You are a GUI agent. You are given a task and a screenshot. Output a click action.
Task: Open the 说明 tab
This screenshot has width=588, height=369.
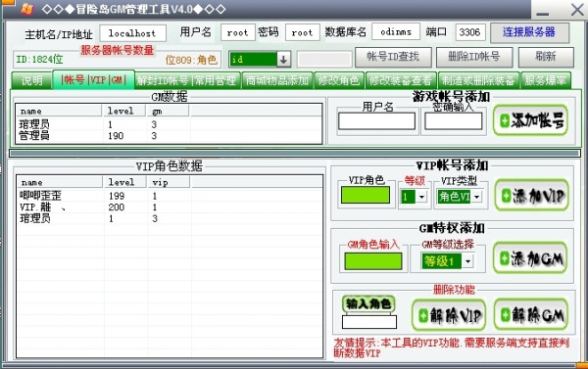click(x=31, y=80)
